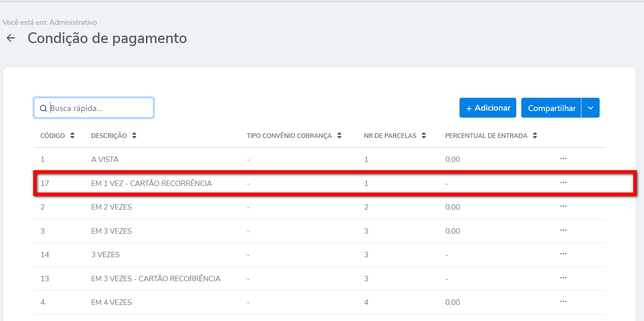Click the magnifier icon in quick search
The width and height of the screenshot is (644, 321).
click(x=43, y=108)
